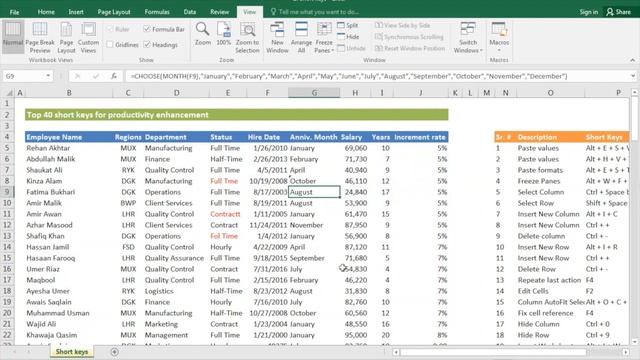Select the Freeze Panes description cell

pos(550,181)
